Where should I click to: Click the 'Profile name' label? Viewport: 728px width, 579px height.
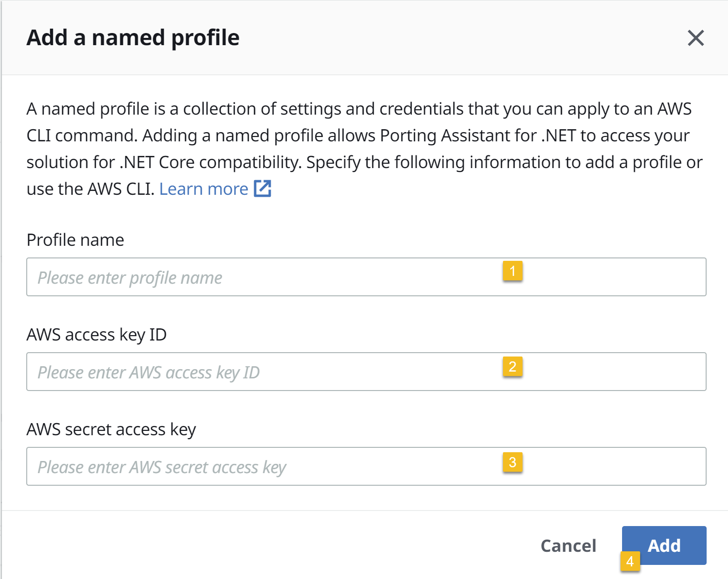pyautogui.click(x=75, y=240)
